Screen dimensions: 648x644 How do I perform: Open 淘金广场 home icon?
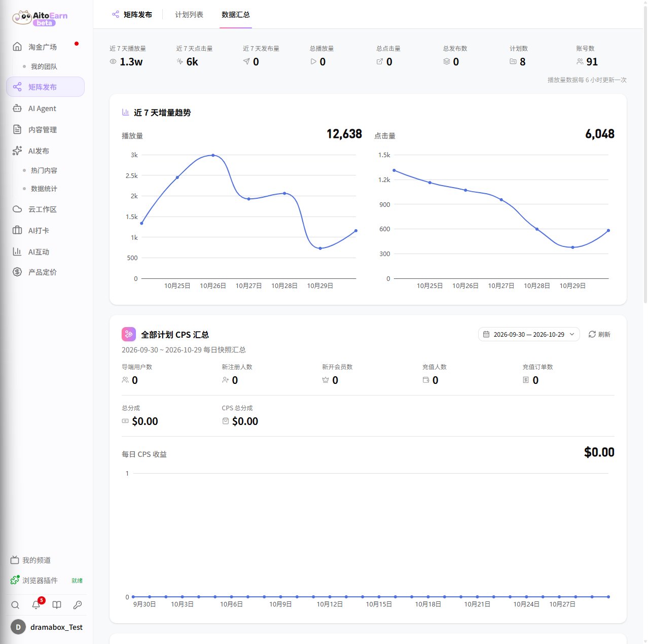pos(17,47)
